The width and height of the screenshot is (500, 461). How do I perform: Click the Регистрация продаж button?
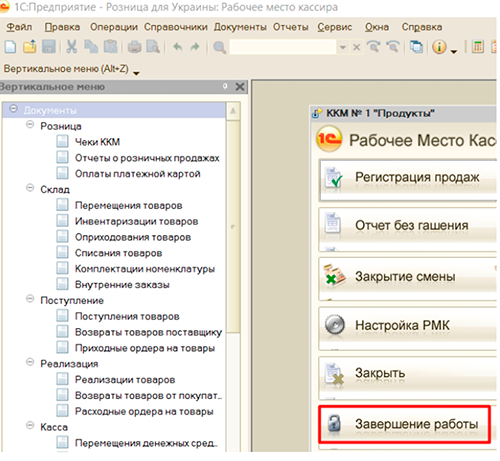click(x=408, y=180)
